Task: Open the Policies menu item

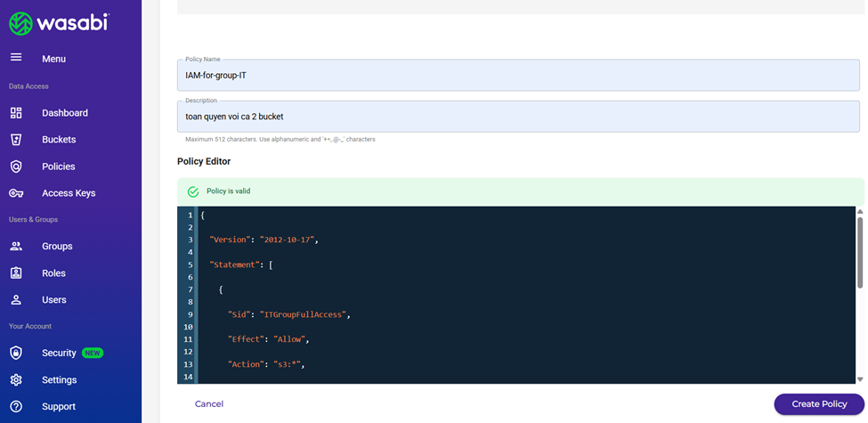Action: pyautogui.click(x=58, y=167)
